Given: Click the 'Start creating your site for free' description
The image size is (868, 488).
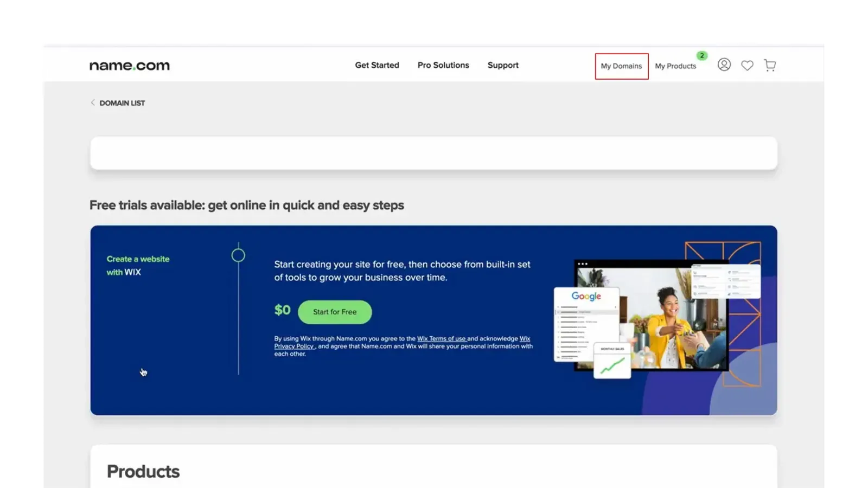Looking at the screenshot, I should pos(402,271).
